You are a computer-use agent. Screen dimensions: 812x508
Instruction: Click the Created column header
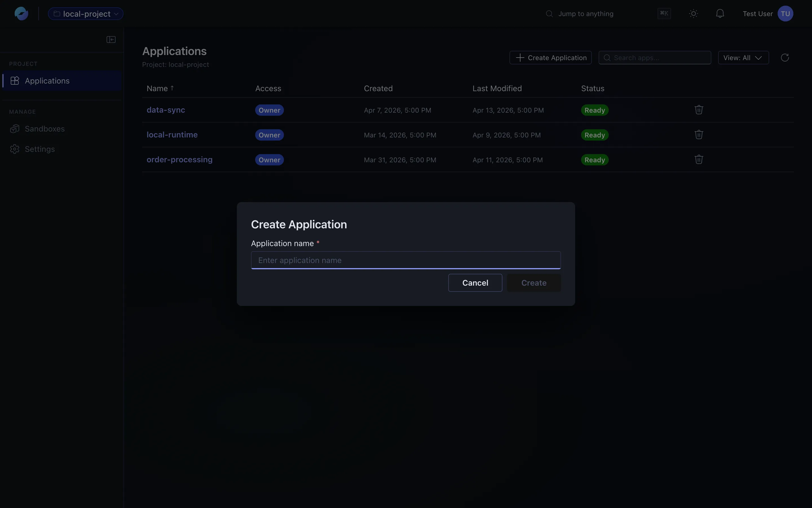378,88
